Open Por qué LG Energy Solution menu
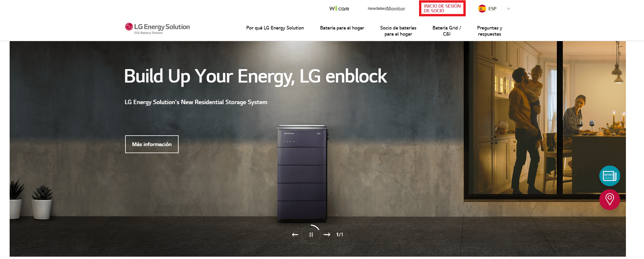This screenshot has height=259, width=644. 275,28
